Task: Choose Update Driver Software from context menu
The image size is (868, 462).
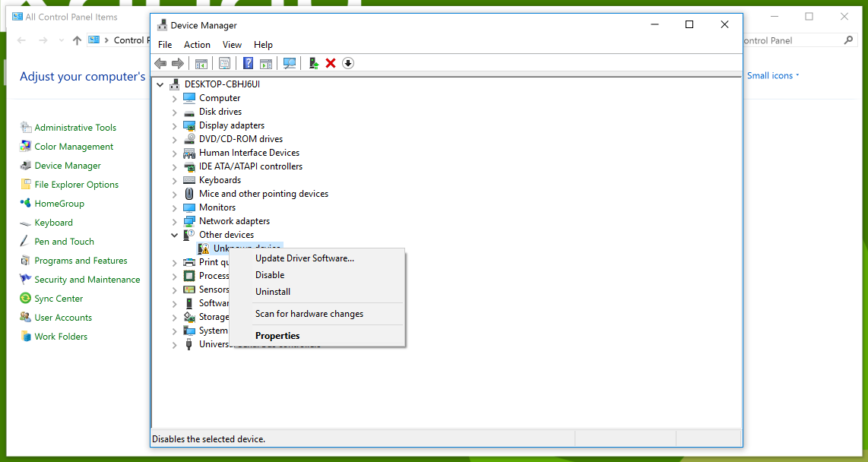Action: coord(317,258)
